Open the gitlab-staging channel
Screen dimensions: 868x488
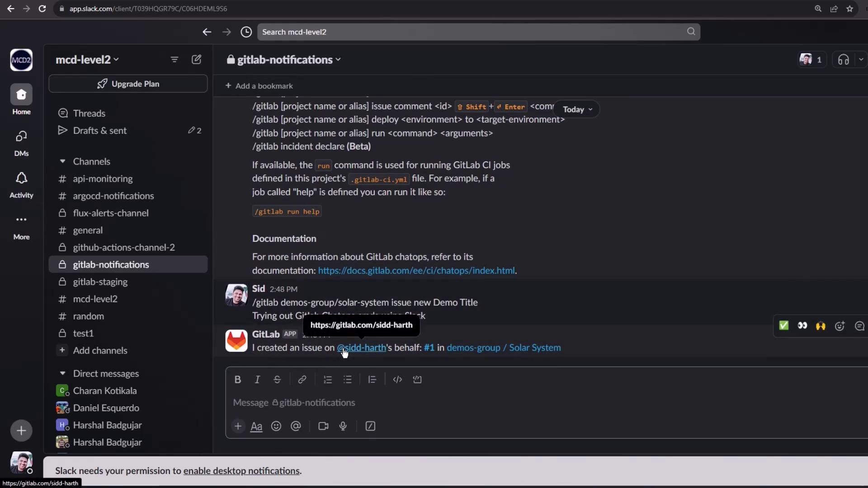(x=100, y=282)
